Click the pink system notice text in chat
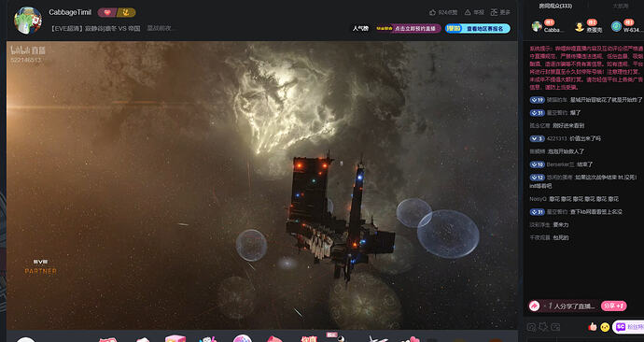This screenshot has width=644, height=342. [586, 68]
